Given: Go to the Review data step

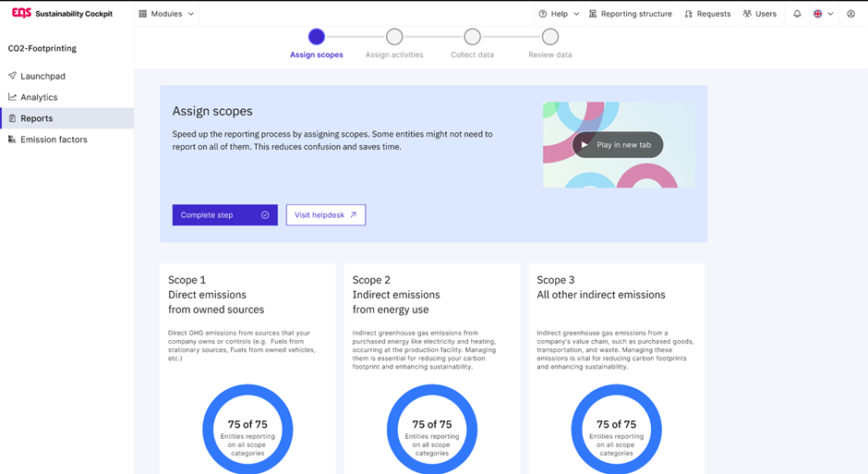Looking at the screenshot, I should coord(550,38).
